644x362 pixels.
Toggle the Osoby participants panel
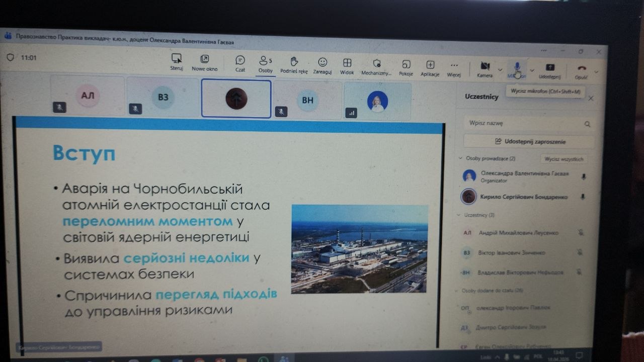pyautogui.click(x=265, y=64)
